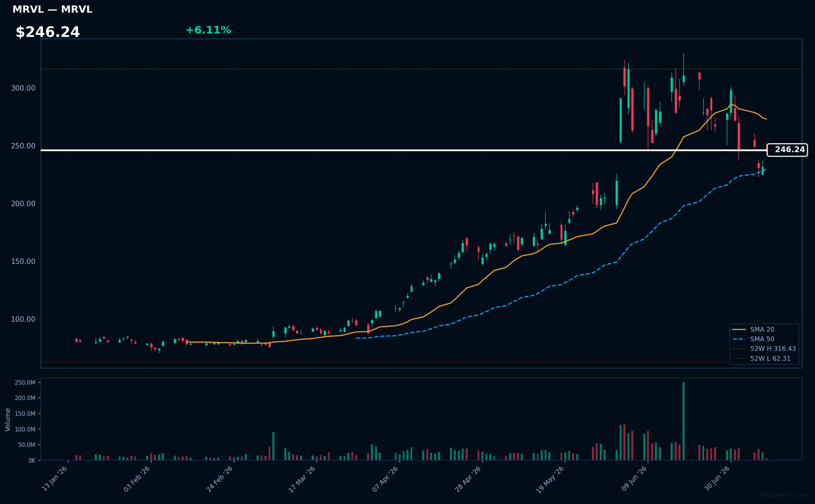Click the tallest volume bar near 250M
The image size is (815, 504).
[684, 421]
